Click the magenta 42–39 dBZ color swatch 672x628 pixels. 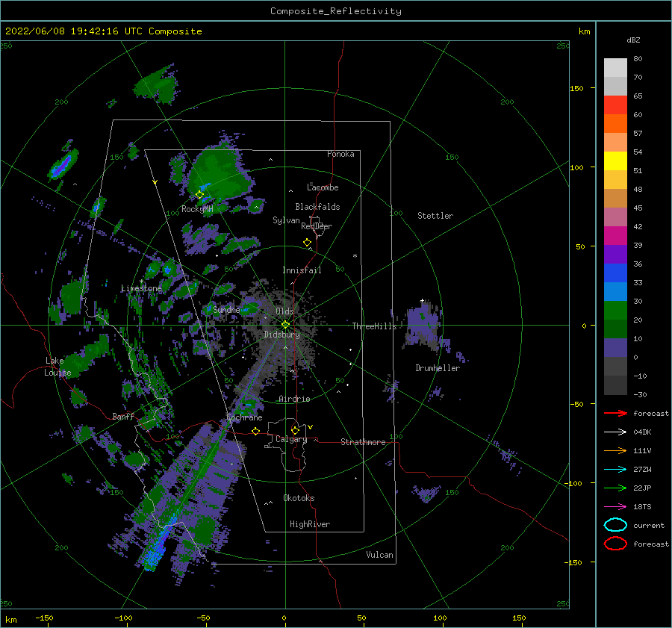[615, 236]
